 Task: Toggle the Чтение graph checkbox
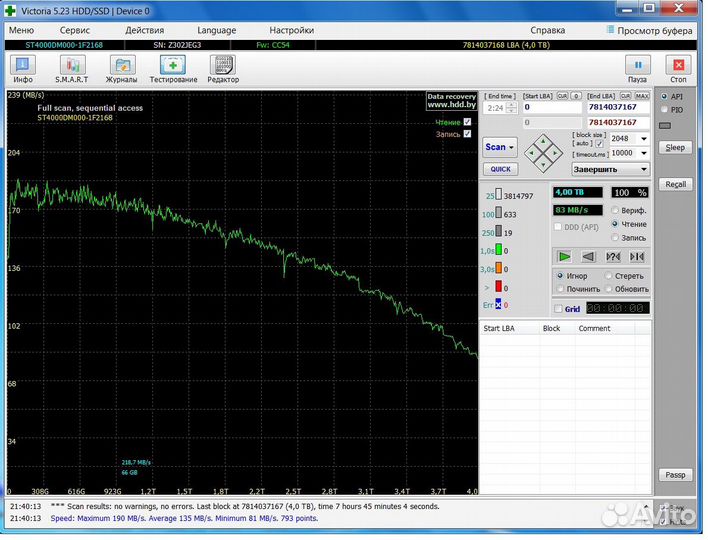click(467, 122)
